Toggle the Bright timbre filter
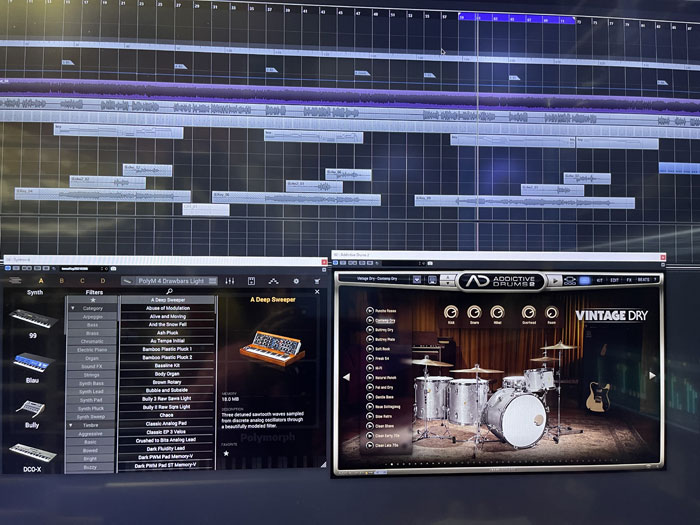 pyautogui.click(x=92, y=458)
